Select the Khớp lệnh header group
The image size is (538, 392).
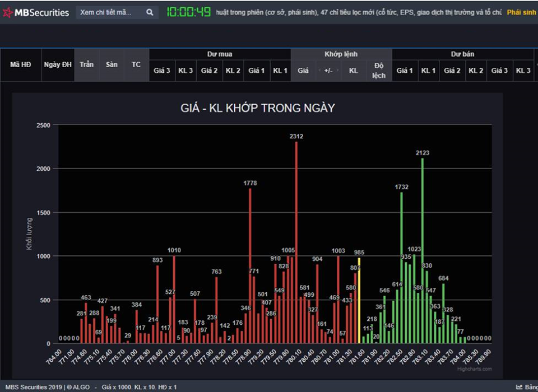[x=341, y=54]
